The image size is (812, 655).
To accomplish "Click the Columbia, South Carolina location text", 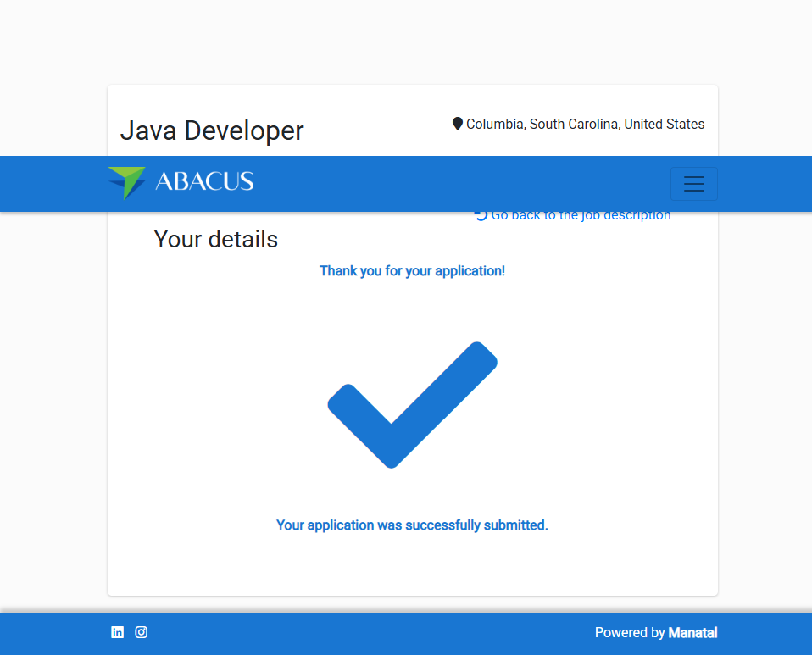I will (585, 125).
